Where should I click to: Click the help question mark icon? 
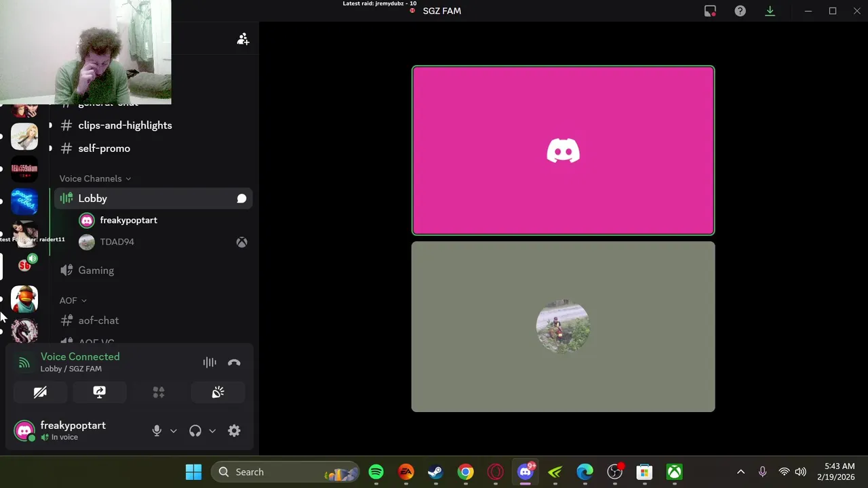740,11
